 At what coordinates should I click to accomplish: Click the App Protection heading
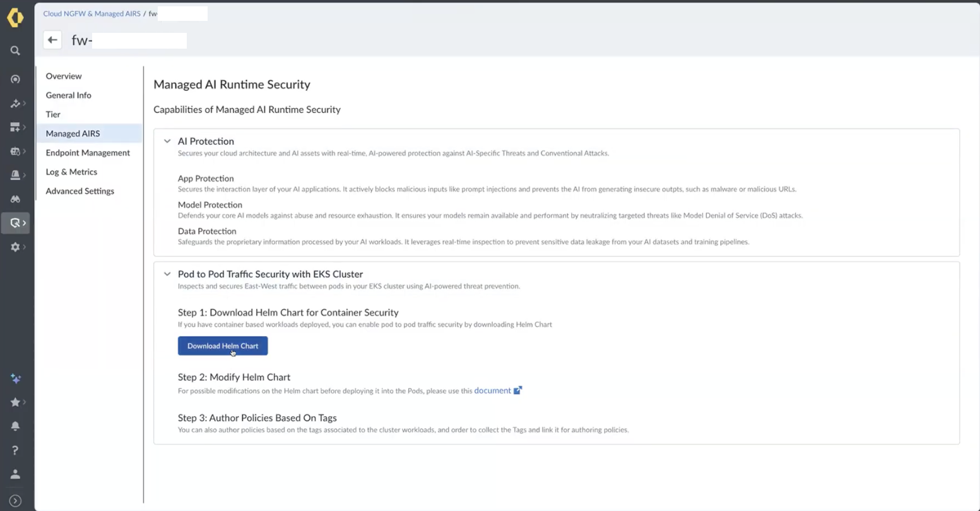(x=206, y=179)
